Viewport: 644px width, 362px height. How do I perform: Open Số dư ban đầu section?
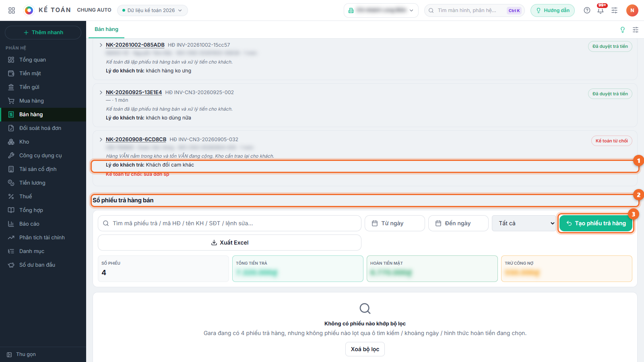coord(43,265)
